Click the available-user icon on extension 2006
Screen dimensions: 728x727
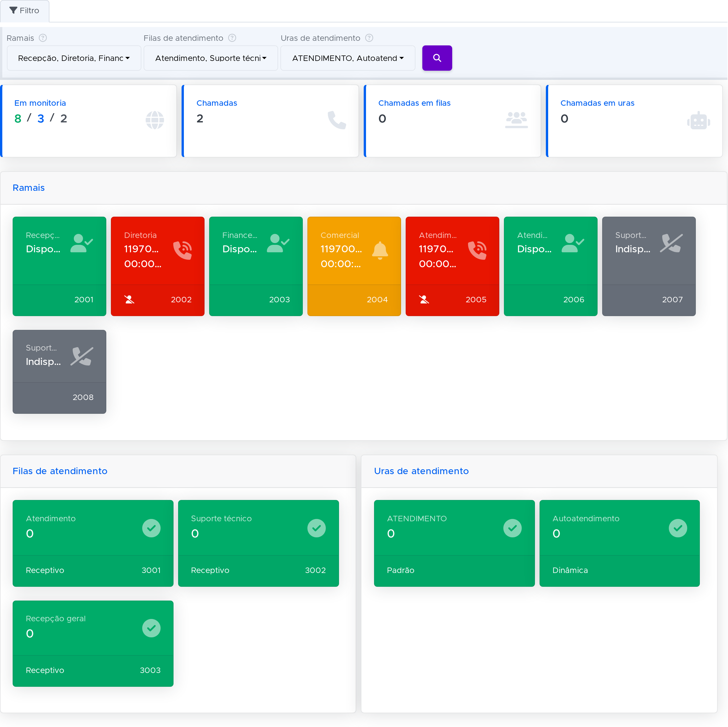[573, 243]
